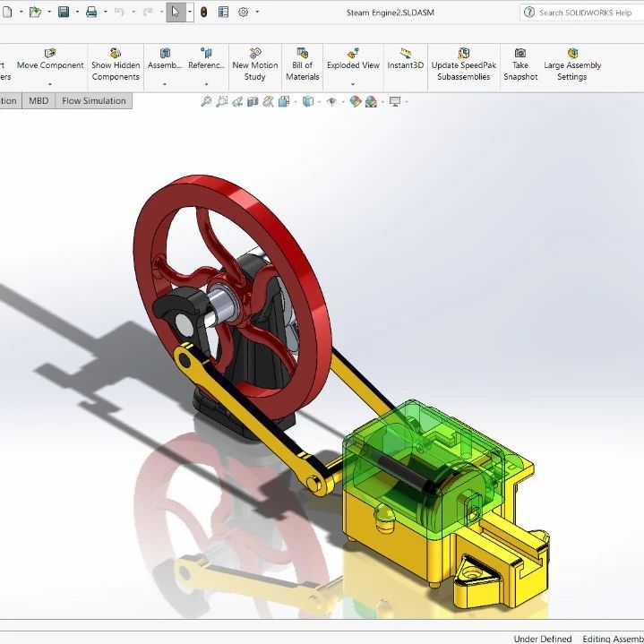Screen dimensions: 644x644
Task: Click the Redo arrow icon
Action: tap(148, 12)
